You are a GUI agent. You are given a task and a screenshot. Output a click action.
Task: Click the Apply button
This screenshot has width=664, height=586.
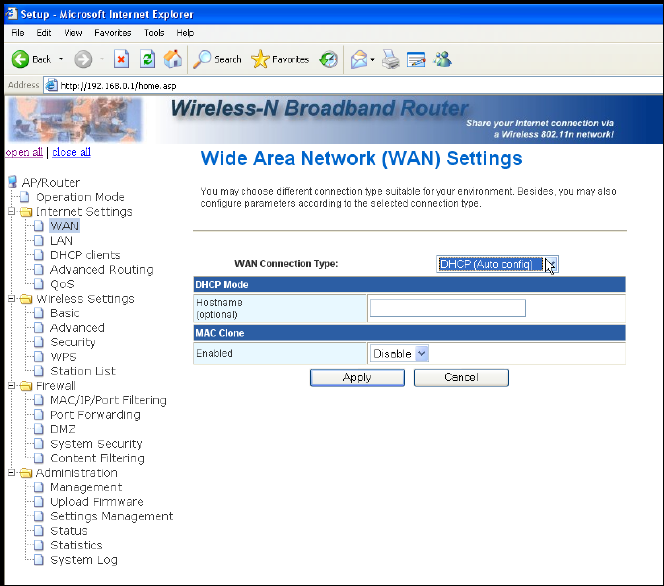pyautogui.click(x=357, y=378)
